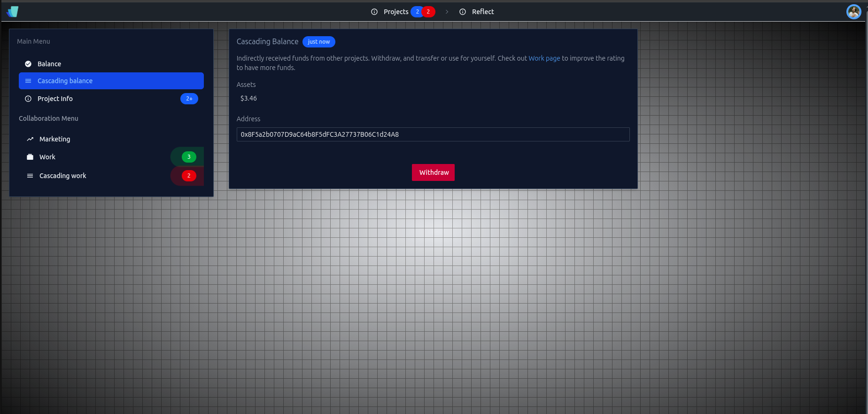Click the red badge on Cascading work

pos(189,176)
